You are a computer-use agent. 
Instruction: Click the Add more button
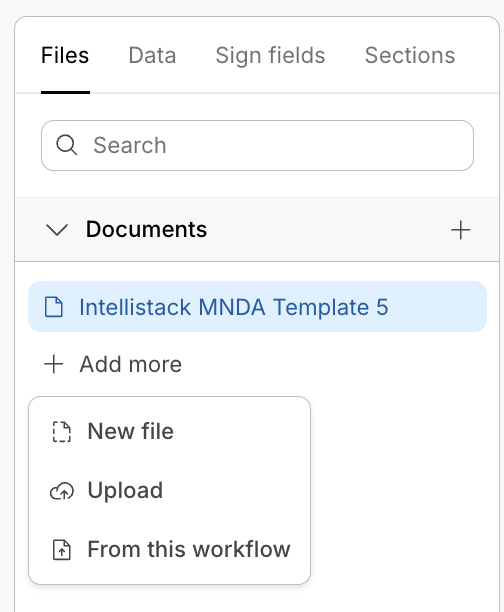pyautogui.click(x=113, y=364)
